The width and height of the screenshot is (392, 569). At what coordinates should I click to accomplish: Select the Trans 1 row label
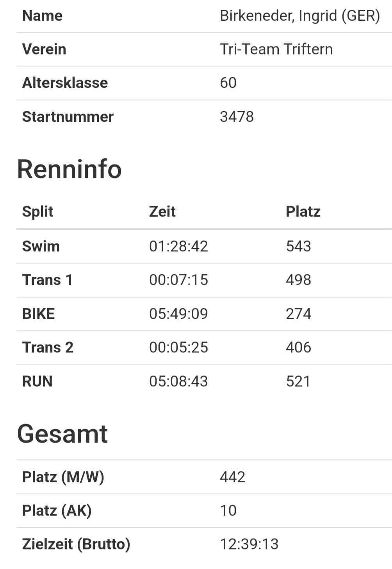[x=47, y=280]
